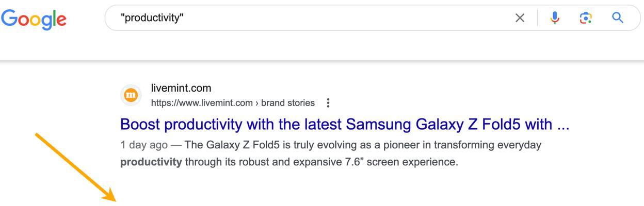Viewport: 644px width, 206px height.
Task: Run the search with the magnifier icon
Action: point(618,18)
